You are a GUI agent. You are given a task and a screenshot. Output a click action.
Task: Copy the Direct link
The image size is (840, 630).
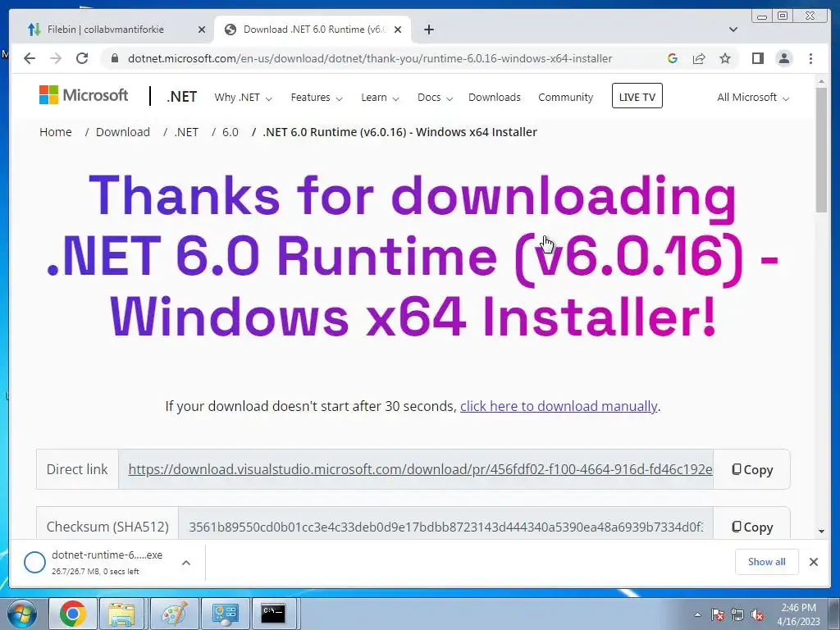point(752,470)
